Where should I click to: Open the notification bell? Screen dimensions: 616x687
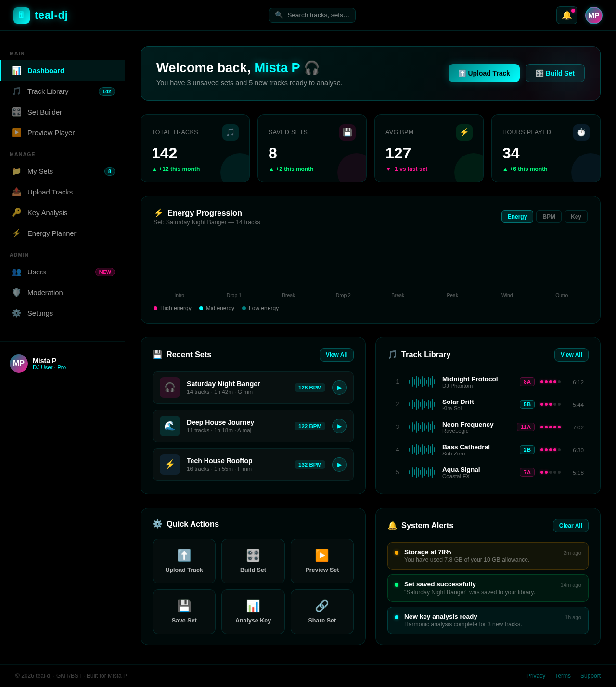pyautogui.click(x=567, y=15)
